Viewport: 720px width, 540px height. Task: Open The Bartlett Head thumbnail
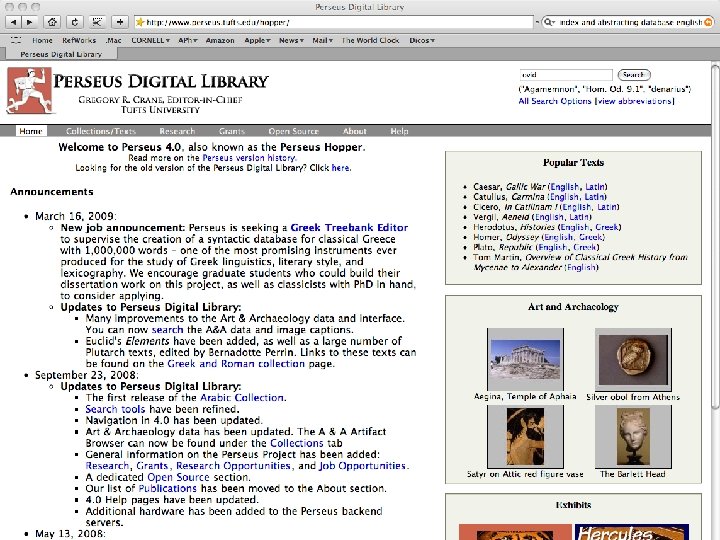pyautogui.click(x=633, y=437)
